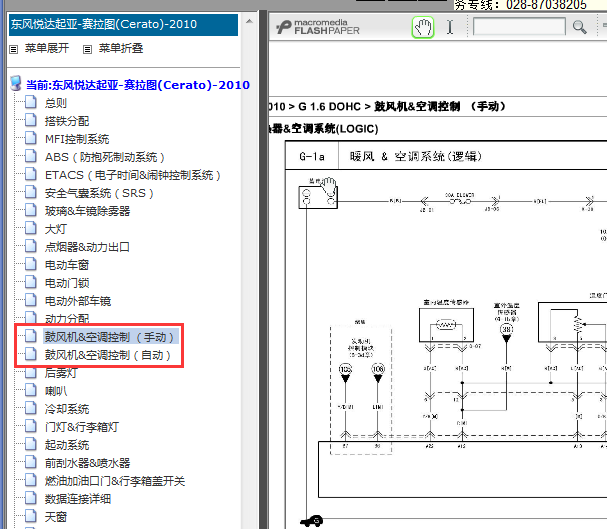Select 鼓风机&空调控制（手动） entry

[x=110, y=337]
